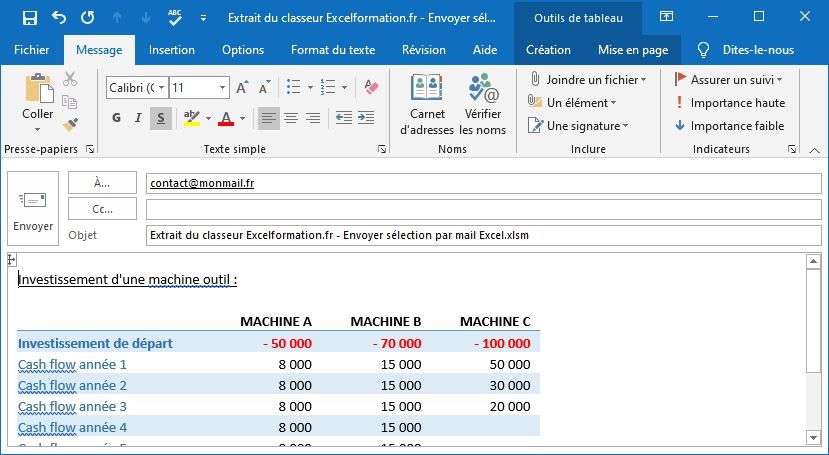Switch to the Insertion tab

pos(172,50)
